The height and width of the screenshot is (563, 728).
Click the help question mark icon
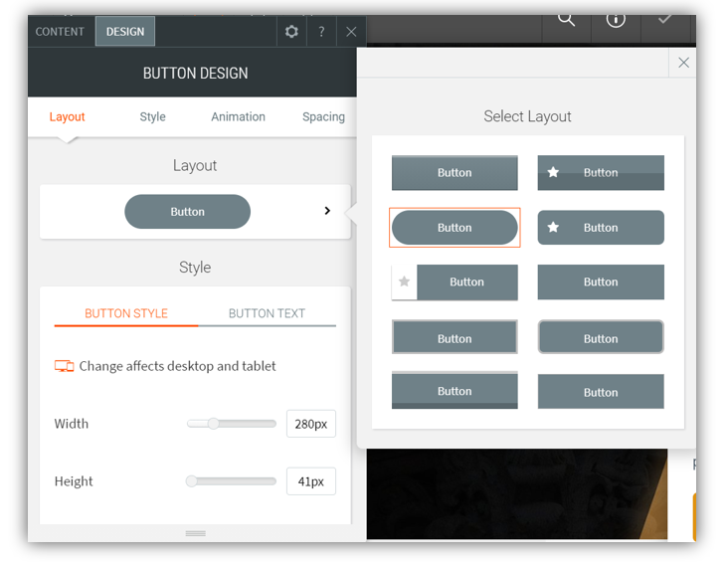coord(321,32)
